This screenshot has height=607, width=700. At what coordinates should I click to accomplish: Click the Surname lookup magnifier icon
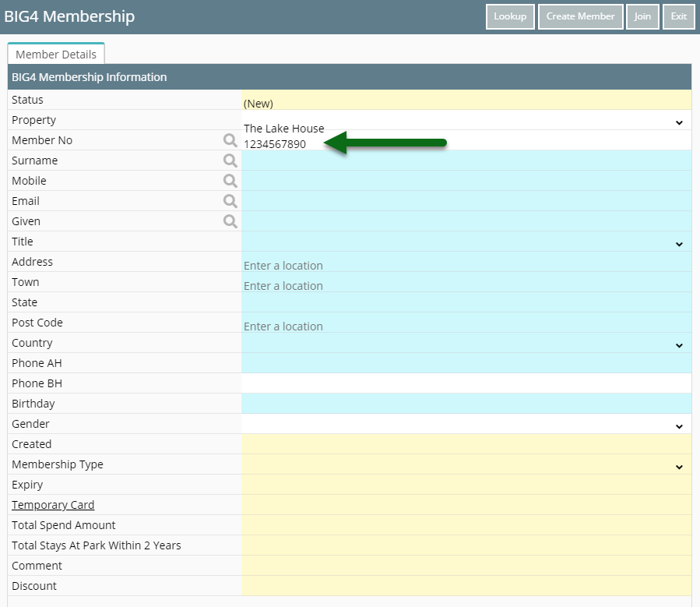[230, 161]
